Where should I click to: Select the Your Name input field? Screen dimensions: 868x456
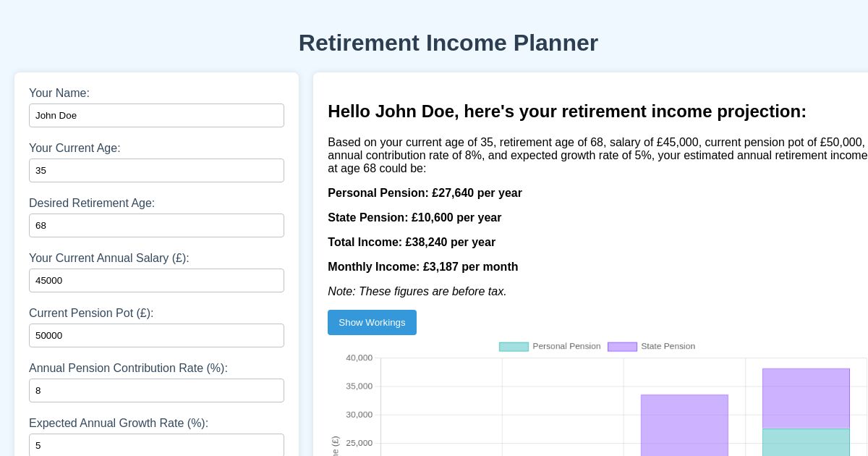click(156, 115)
